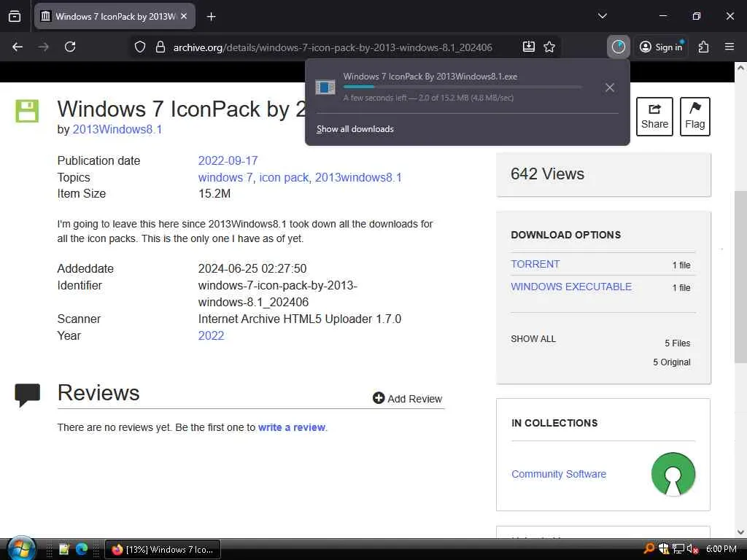
Task: Cancel the IconPack exe download
Action: coord(610,87)
